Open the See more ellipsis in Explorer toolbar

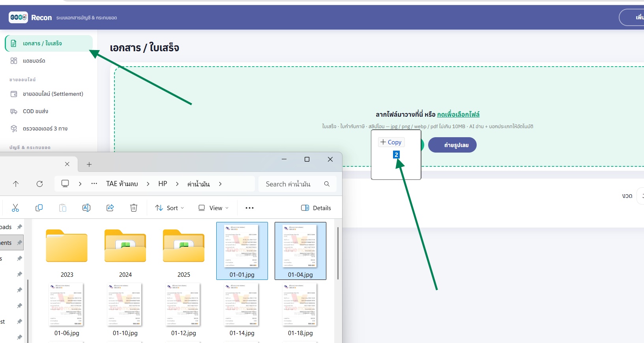pyautogui.click(x=249, y=208)
